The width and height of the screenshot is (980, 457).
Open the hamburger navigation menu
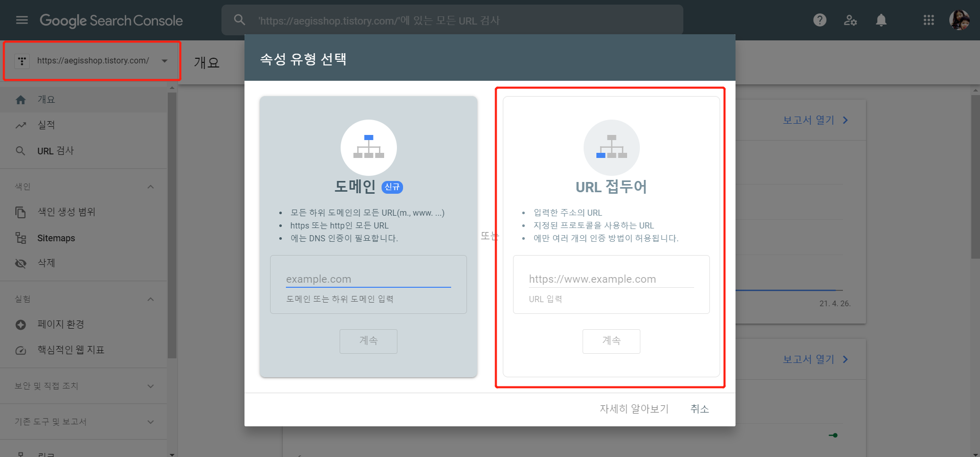tap(22, 20)
